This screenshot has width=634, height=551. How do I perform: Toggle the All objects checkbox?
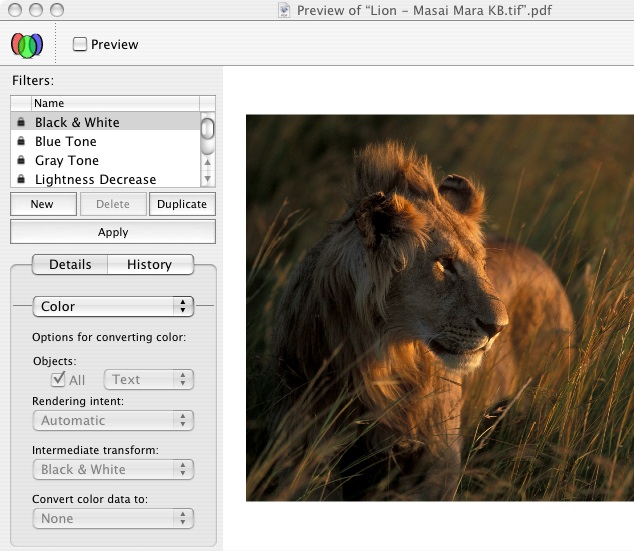pos(58,379)
